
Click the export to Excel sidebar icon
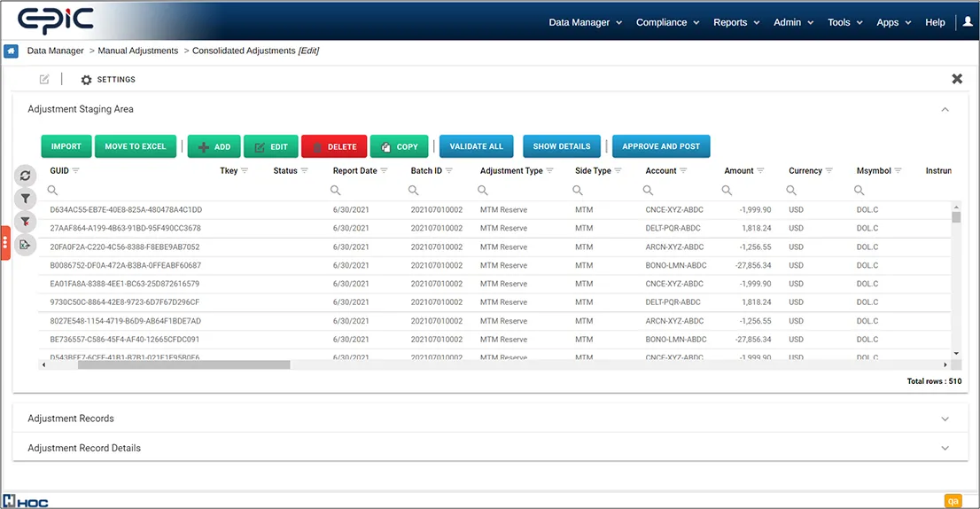pyautogui.click(x=26, y=245)
